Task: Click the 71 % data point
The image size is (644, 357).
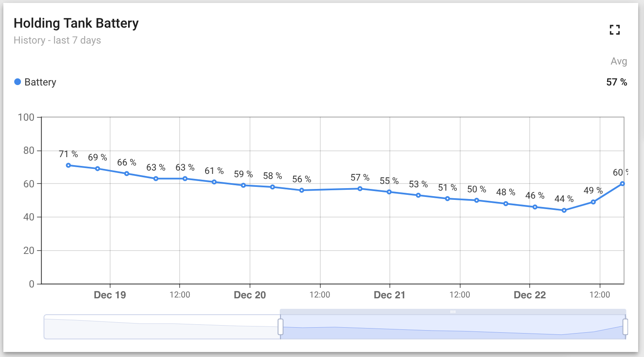Action: point(69,166)
